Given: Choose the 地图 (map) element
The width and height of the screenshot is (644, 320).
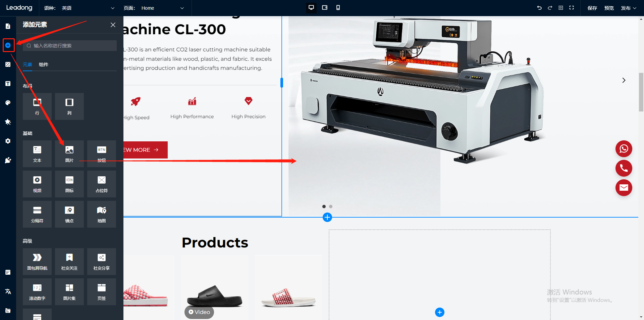Looking at the screenshot, I should point(102,214).
